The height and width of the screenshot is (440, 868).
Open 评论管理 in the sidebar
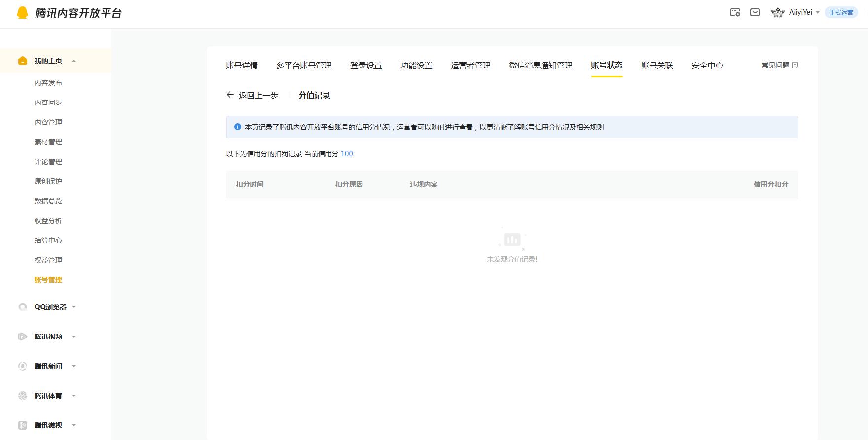coord(48,162)
